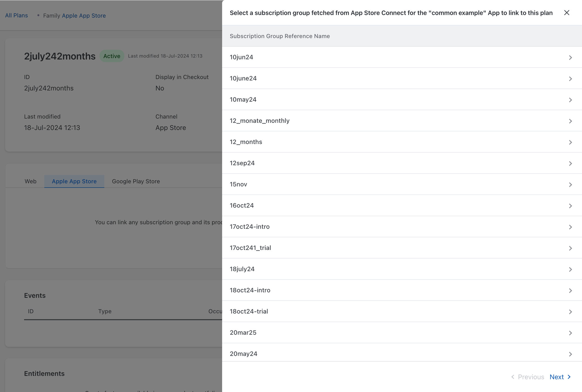Click the chevron icon beside 12sep24

(x=570, y=163)
